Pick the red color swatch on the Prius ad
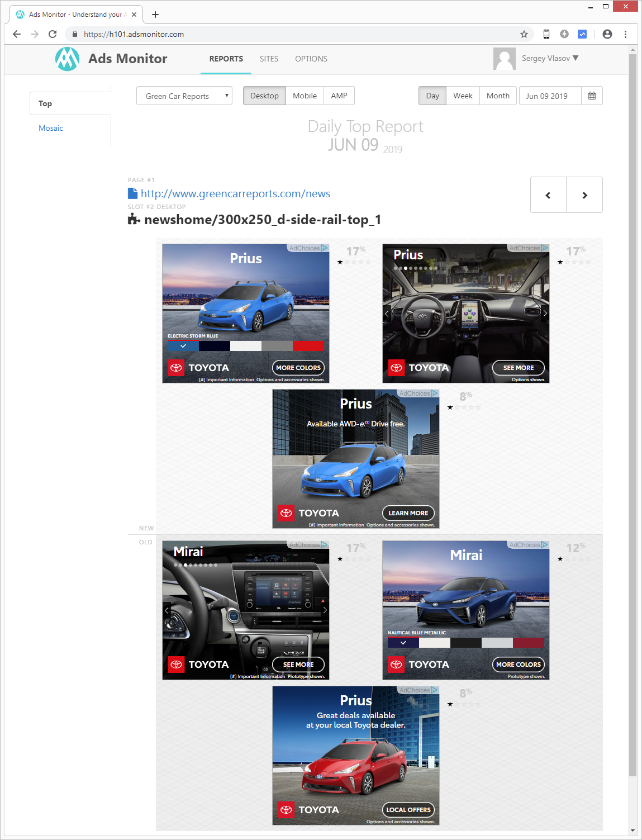 pyautogui.click(x=308, y=346)
